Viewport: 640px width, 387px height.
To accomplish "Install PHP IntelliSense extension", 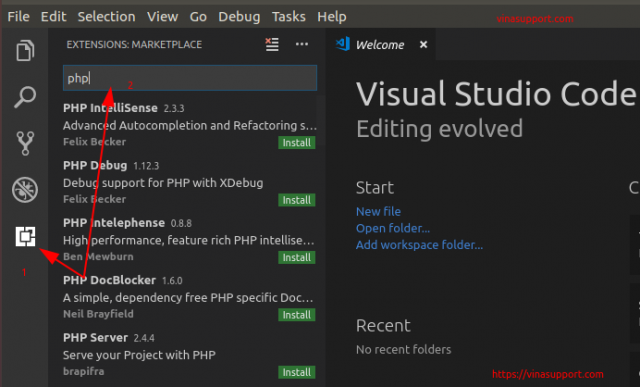I will pyautogui.click(x=297, y=142).
